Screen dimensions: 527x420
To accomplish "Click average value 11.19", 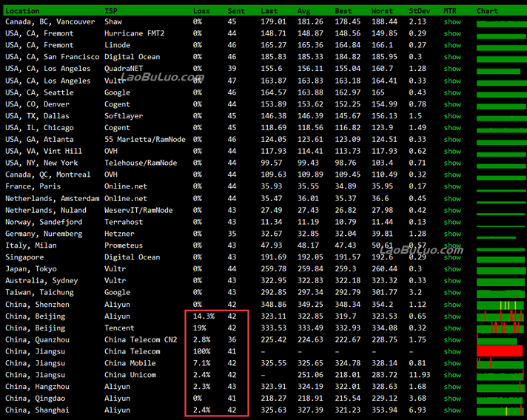I will (x=308, y=223).
